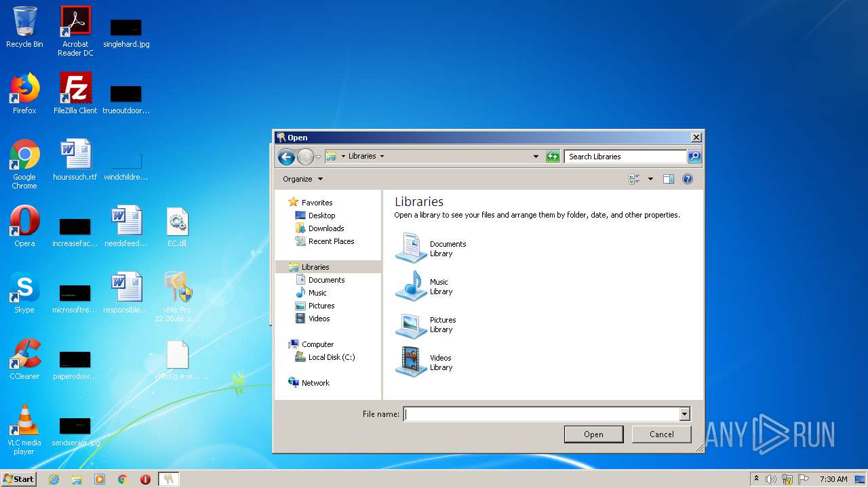Select the Opera desktop icon
The image size is (868, 488).
24,226
